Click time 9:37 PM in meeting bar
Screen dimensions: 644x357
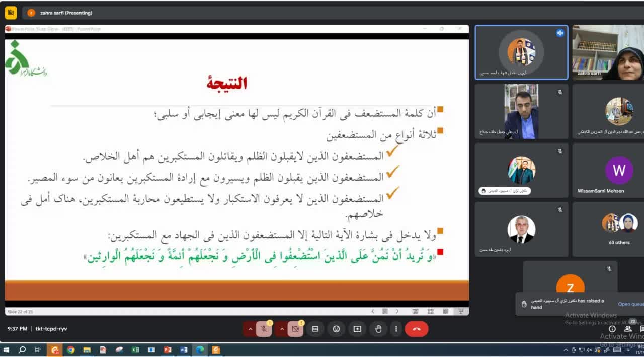tap(17, 329)
